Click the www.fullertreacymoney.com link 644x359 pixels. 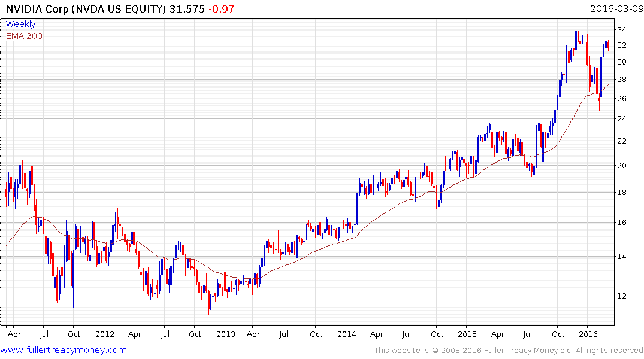click(x=64, y=350)
